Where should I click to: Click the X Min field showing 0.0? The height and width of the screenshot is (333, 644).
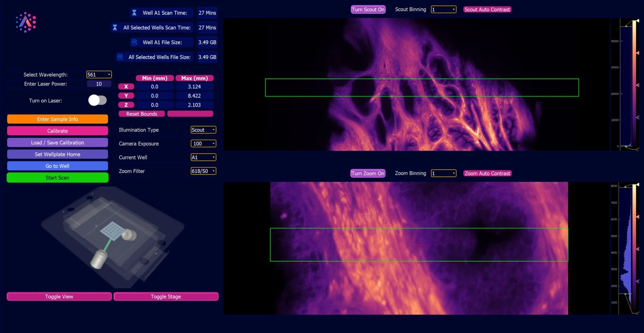point(155,87)
